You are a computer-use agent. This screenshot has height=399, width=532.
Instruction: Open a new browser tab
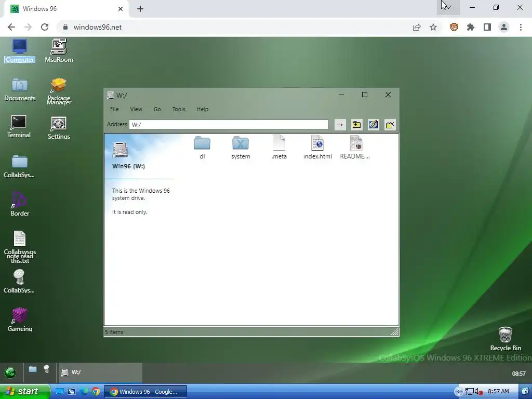[x=140, y=9]
